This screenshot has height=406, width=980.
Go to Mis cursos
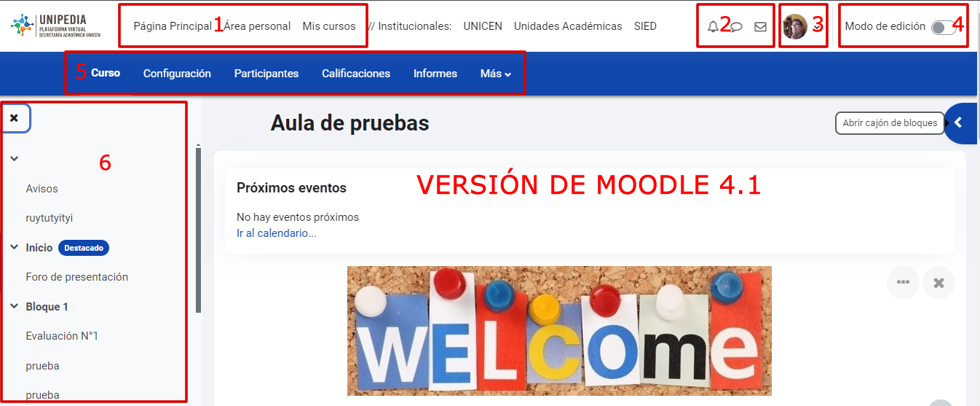[329, 26]
